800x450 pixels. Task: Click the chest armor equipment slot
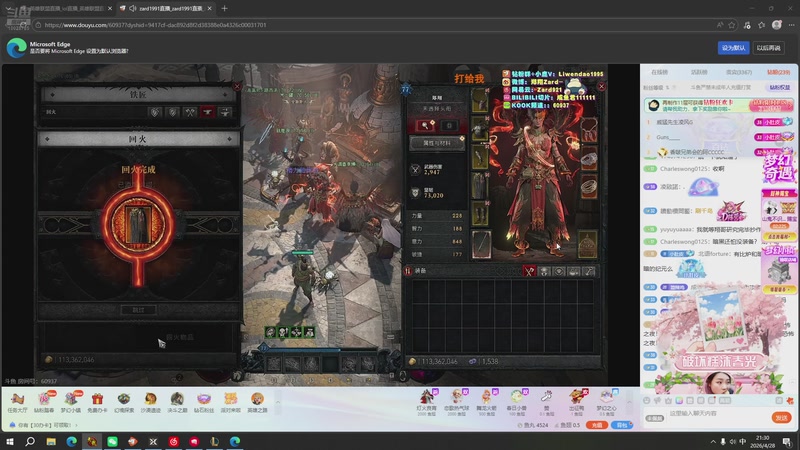point(480,130)
